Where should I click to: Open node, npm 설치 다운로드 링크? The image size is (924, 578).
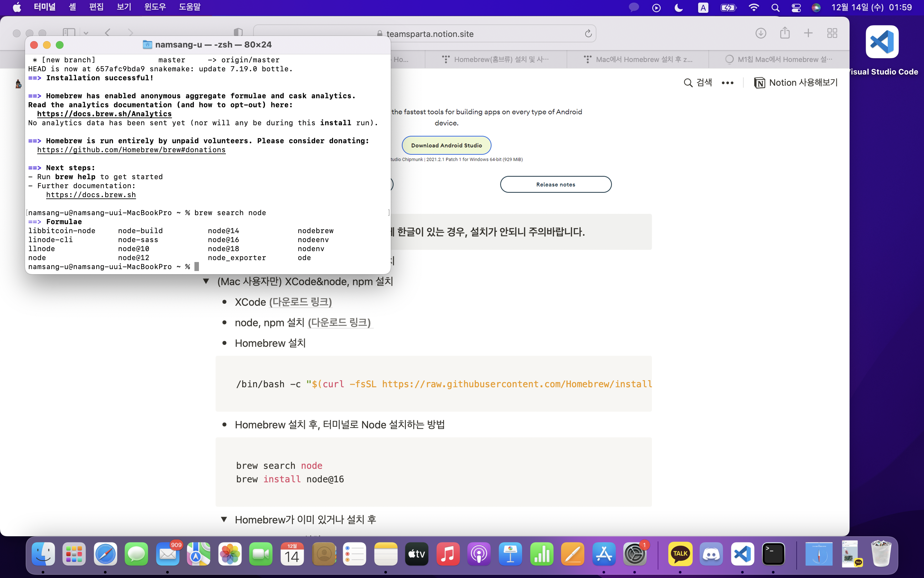pos(339,323)
